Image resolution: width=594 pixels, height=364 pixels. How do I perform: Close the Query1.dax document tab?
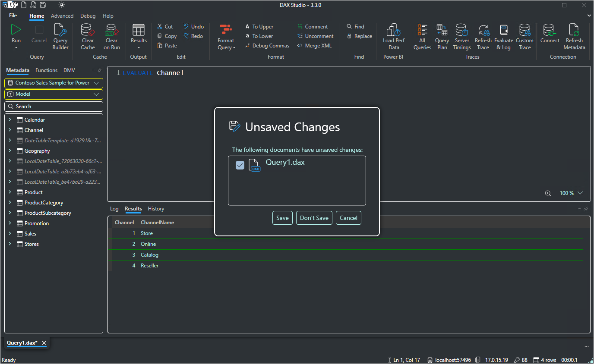(44, 343)
